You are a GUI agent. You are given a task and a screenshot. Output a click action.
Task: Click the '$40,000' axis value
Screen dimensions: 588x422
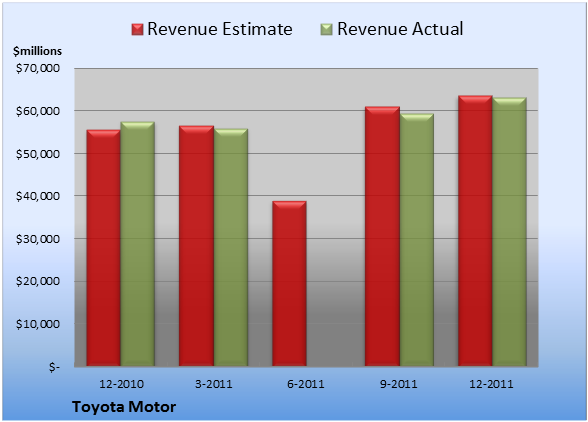tap(38, 196)
